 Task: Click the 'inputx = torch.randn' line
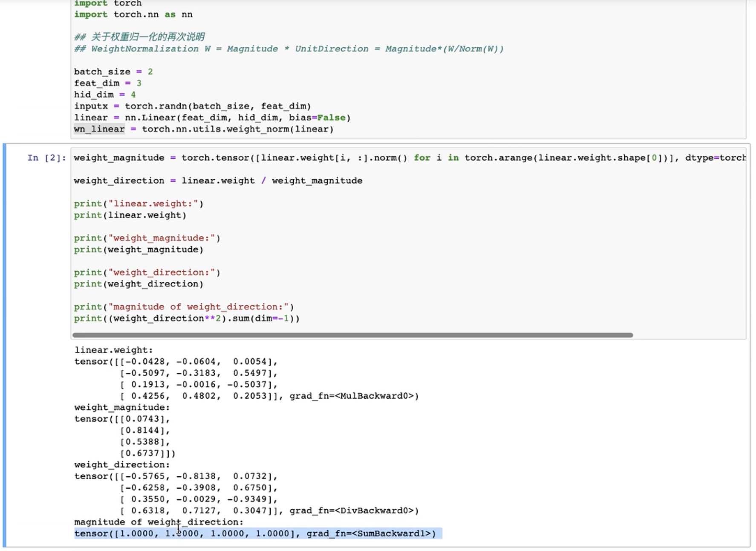pyautogui.click(x=193, y=106)
